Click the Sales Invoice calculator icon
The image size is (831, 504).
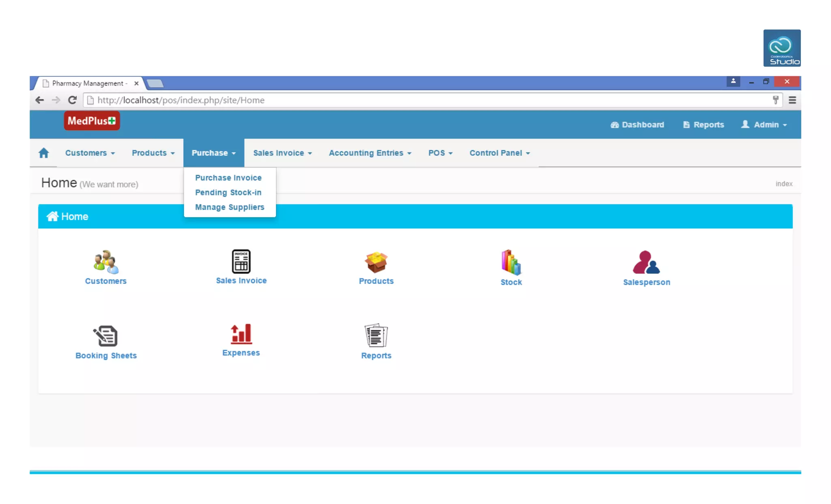click(241, 261)
